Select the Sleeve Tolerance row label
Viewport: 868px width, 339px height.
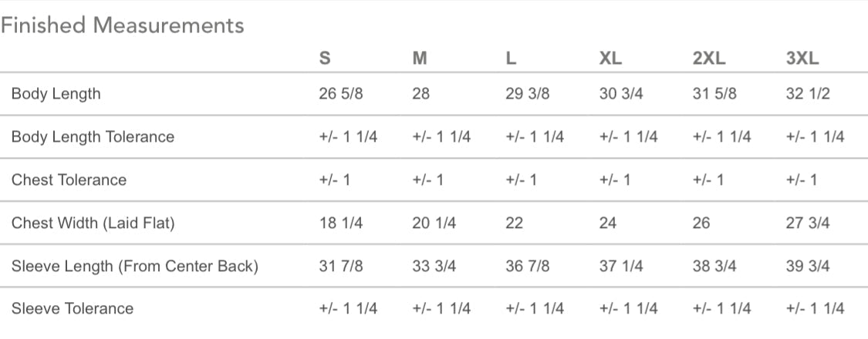(73, 308)
